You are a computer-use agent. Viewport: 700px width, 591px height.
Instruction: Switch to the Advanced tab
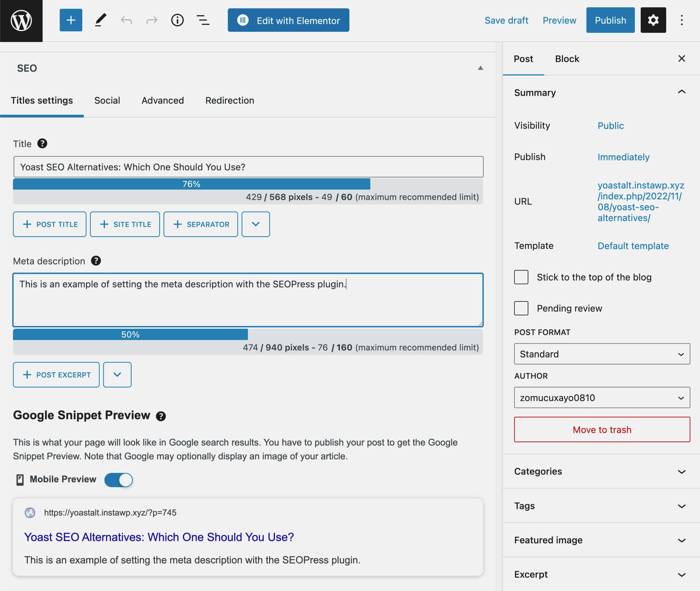tap(163, 100)
